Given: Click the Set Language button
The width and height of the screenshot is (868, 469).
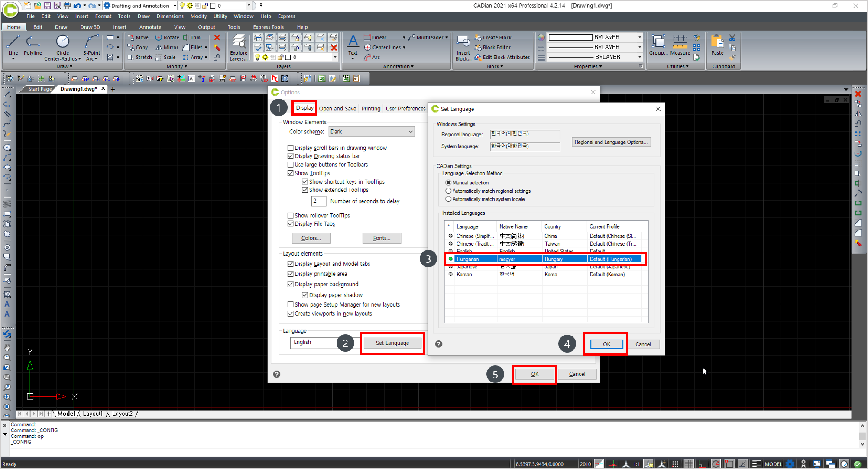Looking at the screenshot, I should coord(392,343).
